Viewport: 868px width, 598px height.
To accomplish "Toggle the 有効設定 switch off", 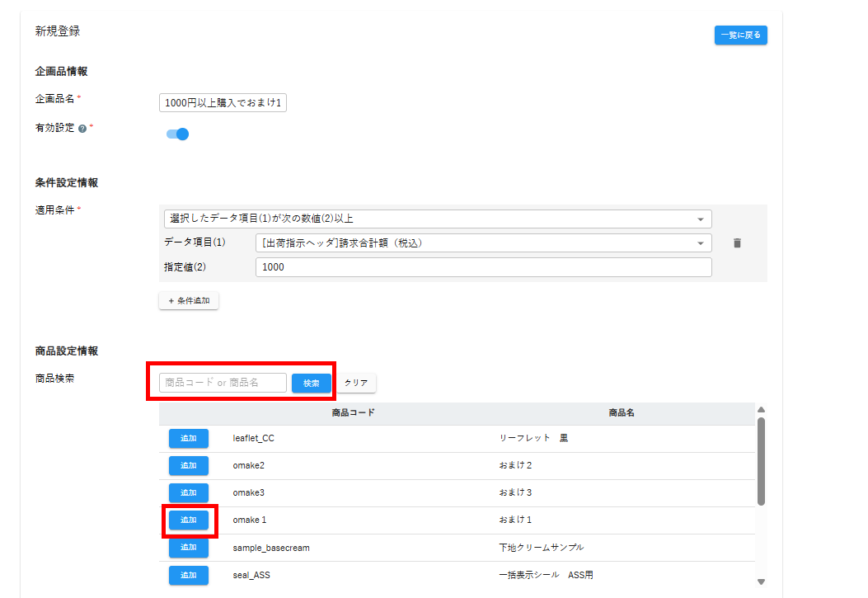I will click(x=178, y=134).
